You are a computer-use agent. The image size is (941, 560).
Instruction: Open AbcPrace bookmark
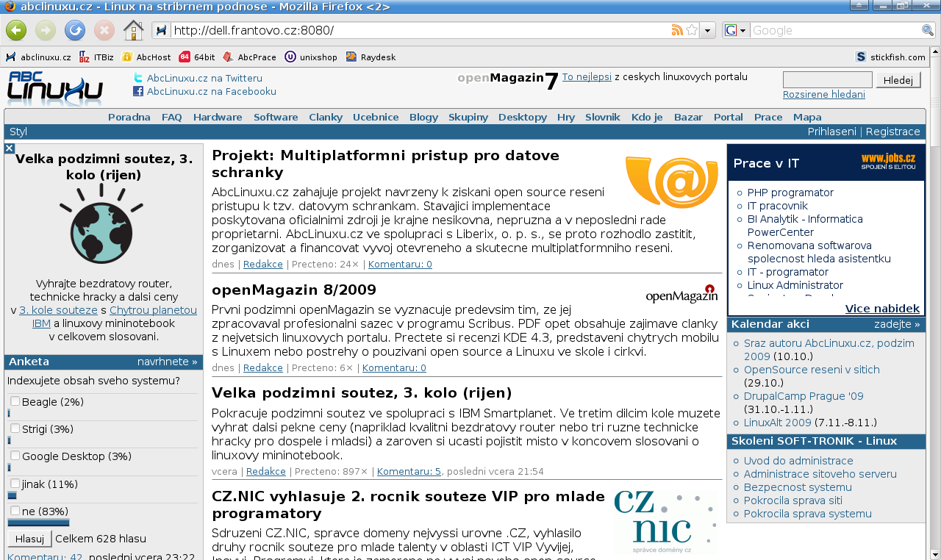249,57
